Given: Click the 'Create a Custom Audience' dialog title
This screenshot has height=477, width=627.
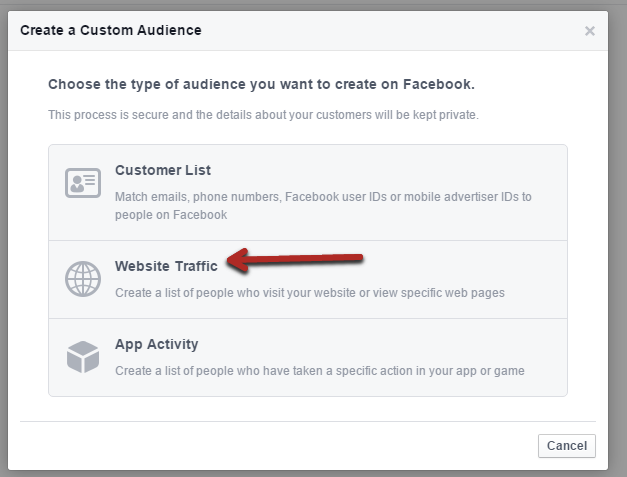Looking at the screenshot, I should tap(110, 30).
